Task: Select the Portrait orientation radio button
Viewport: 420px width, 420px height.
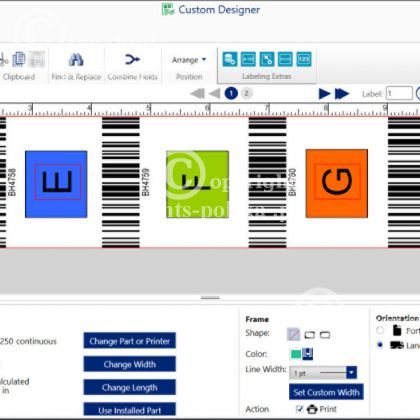Action: tap(380, 330)
